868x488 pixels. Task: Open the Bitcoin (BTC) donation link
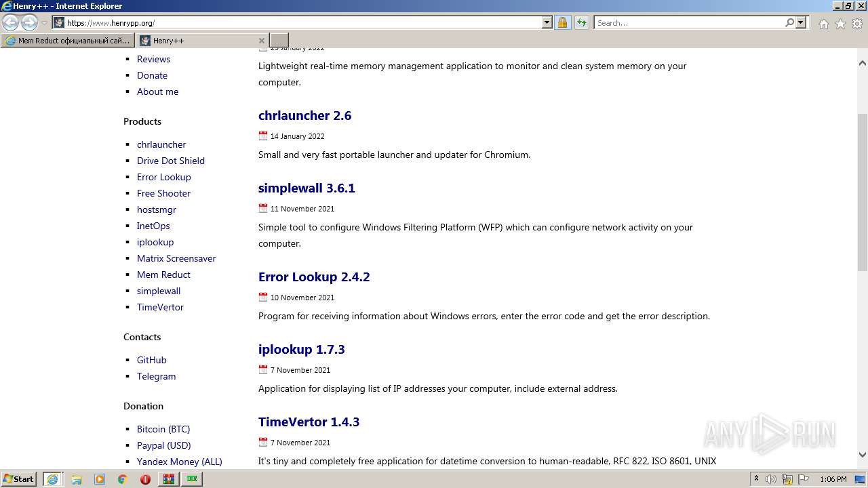click(163, 429)
